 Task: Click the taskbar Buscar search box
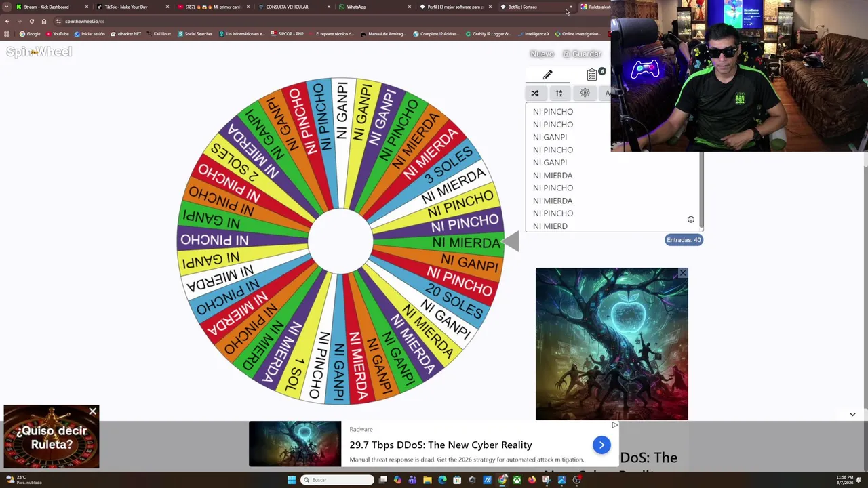click(338, 480)
